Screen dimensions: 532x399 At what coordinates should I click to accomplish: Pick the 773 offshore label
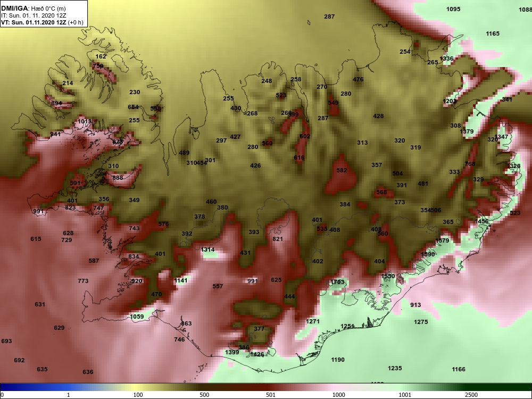point(83,281)
